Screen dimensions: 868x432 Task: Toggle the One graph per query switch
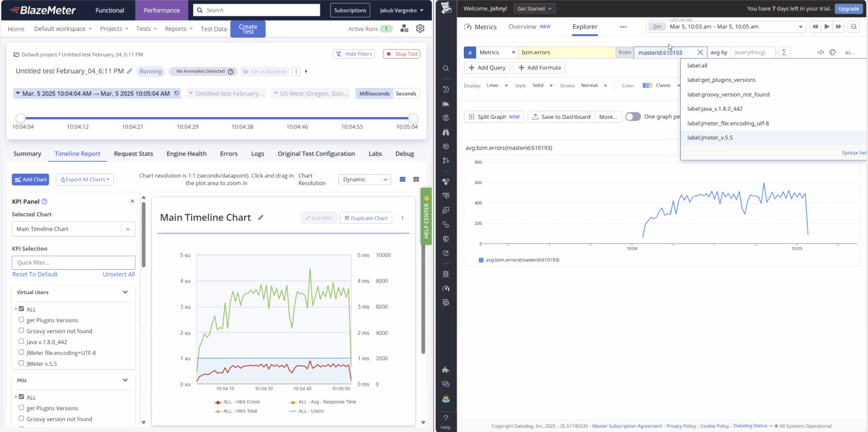[x=633, y=117]
